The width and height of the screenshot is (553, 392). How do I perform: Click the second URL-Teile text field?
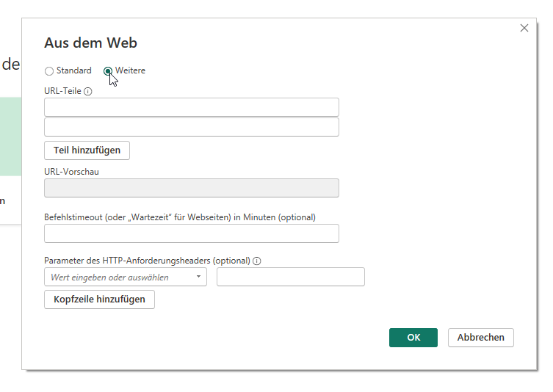click(x=191, y=127)
